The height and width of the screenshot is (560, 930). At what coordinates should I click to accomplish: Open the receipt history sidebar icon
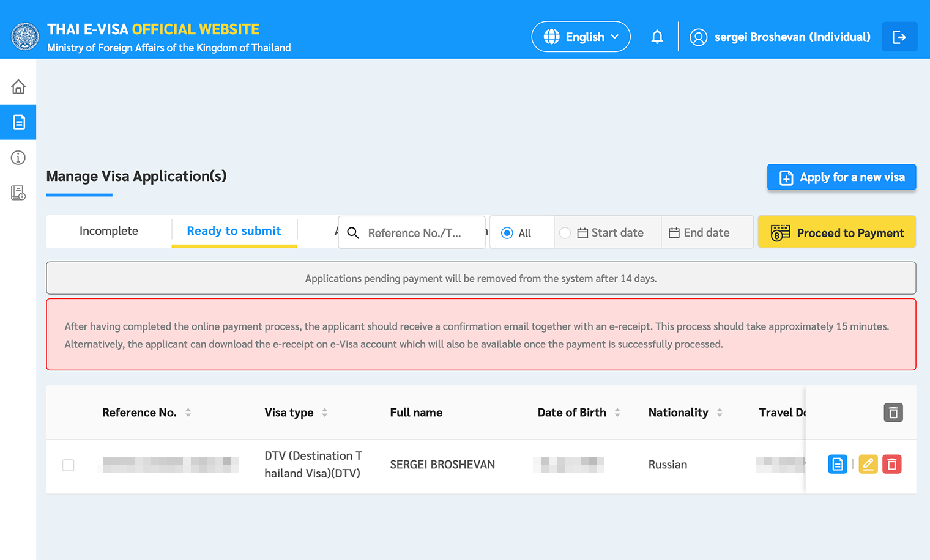[18, 193]
